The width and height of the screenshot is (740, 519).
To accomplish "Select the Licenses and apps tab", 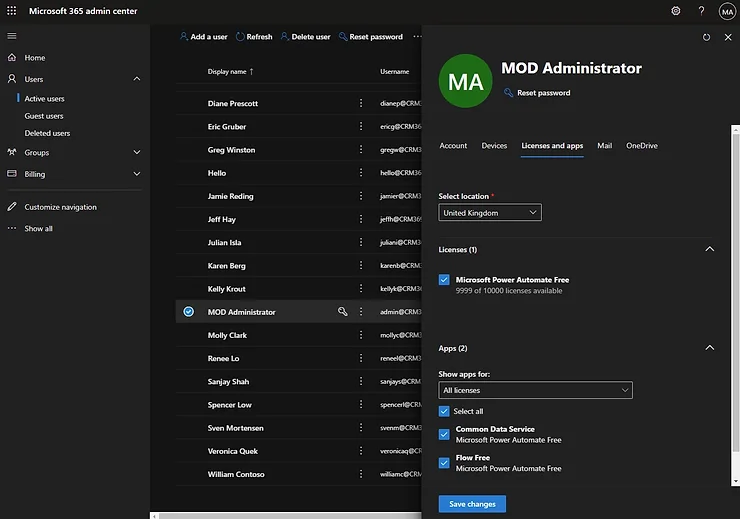I will (x=552, y=146).
